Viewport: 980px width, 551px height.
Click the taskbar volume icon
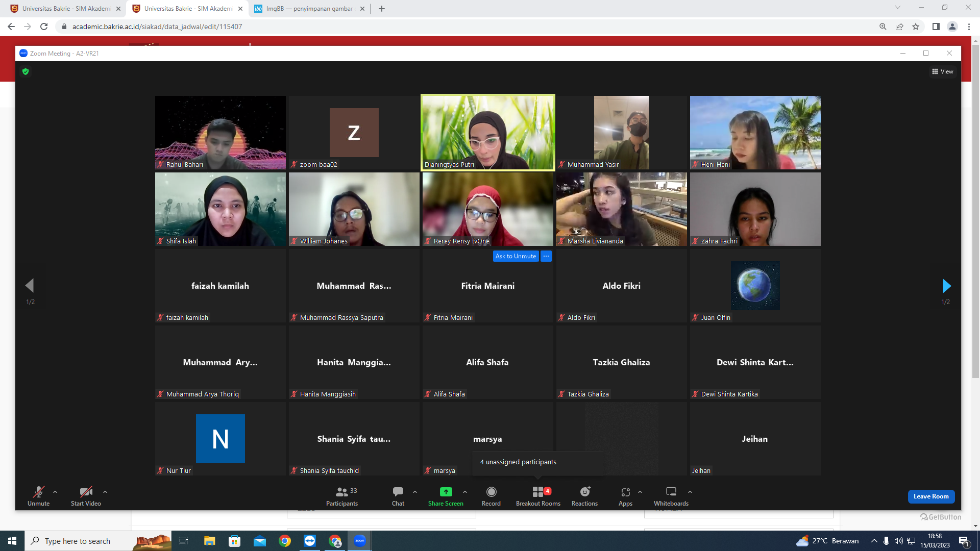(898, 541)
